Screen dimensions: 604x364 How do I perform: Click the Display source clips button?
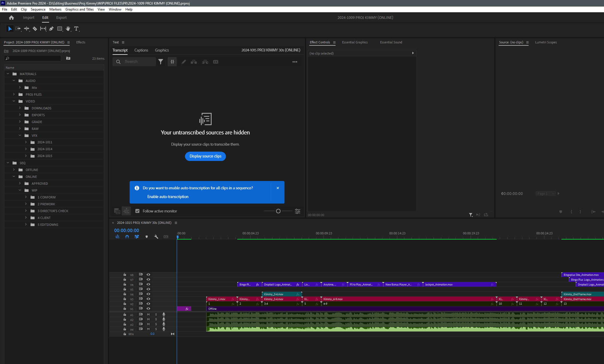click(205, 156)
